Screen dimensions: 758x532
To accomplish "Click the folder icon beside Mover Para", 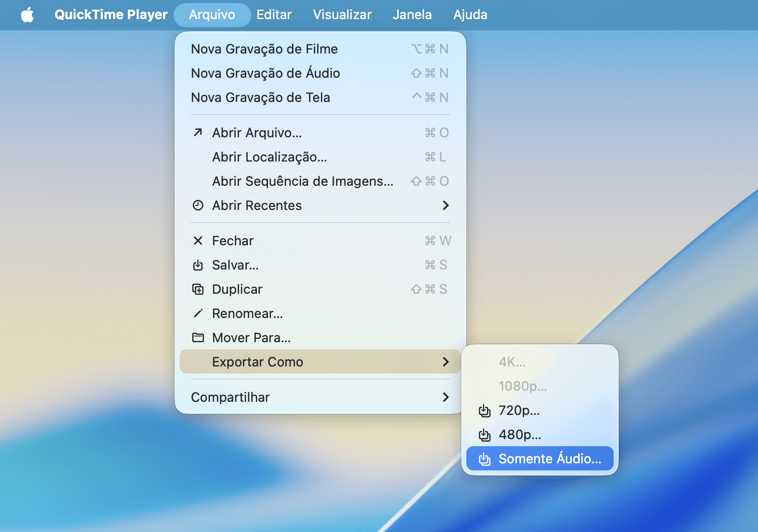I will pos(198,338).
